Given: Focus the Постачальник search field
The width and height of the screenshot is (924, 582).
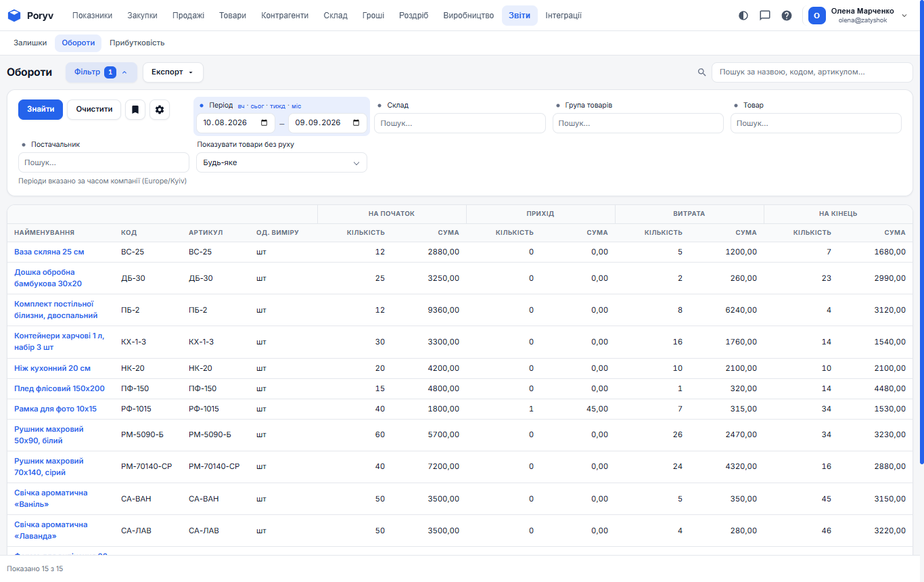Looking at the screenshot, I should click(103, 162).
